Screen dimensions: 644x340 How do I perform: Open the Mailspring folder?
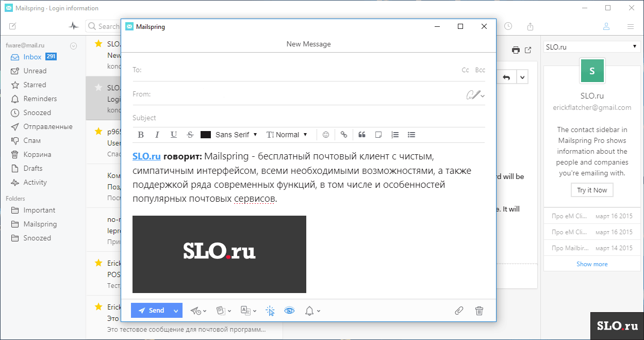(x=40, y=224)
